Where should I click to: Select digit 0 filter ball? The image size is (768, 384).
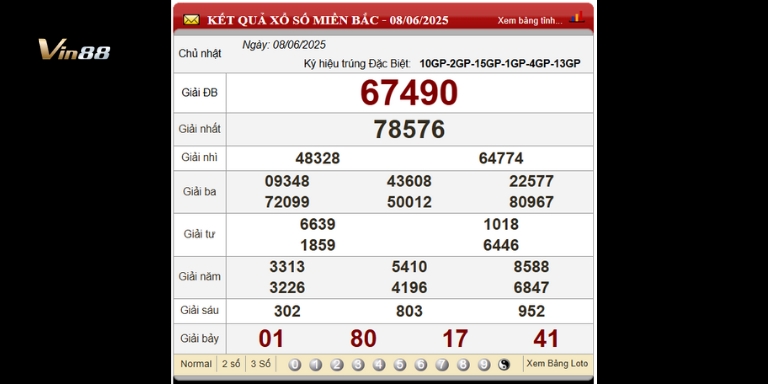(294, 364)
